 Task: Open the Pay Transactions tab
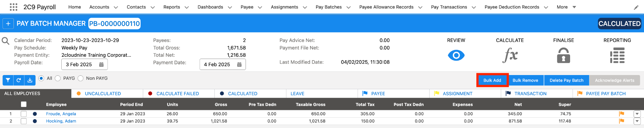[449, 7]
